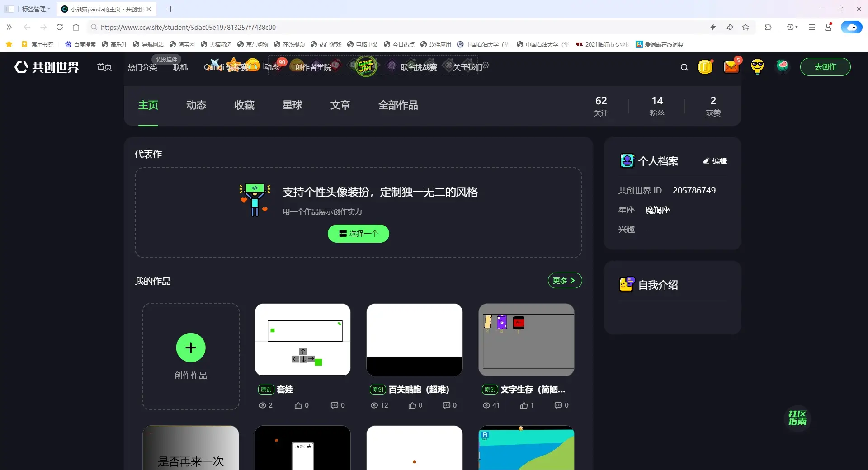This screenshot has width=868, height=470.
Task: Click the 更多 button beside 我的作品
Action: (565, 281)
